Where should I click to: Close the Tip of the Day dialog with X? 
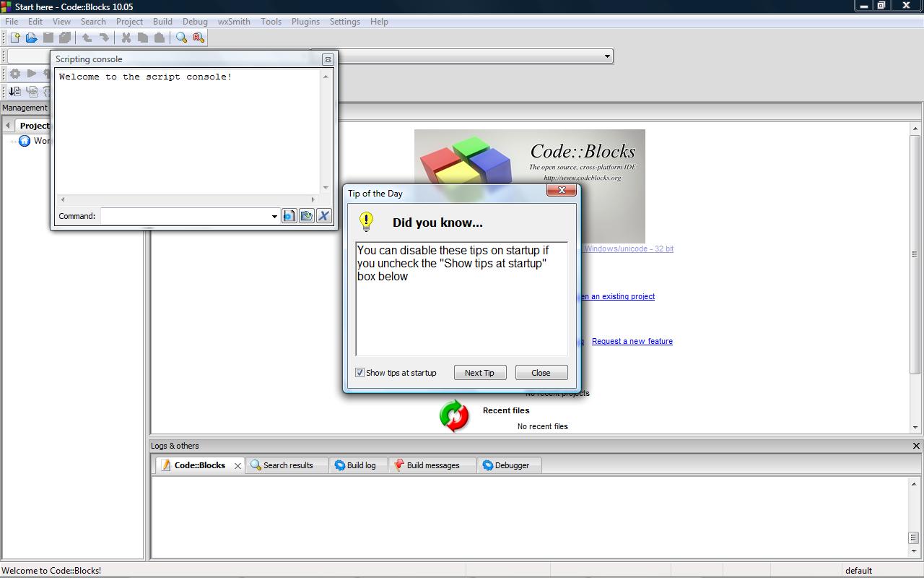click(562, 190)
